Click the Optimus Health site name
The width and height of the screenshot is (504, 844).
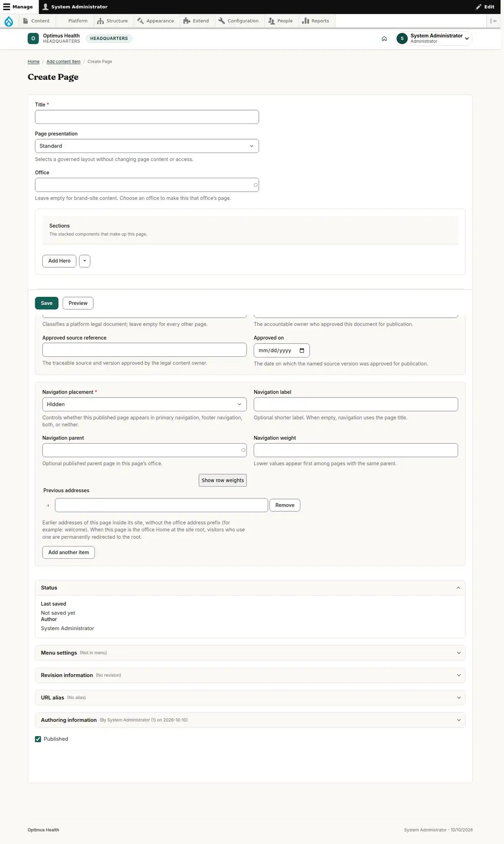61,36
